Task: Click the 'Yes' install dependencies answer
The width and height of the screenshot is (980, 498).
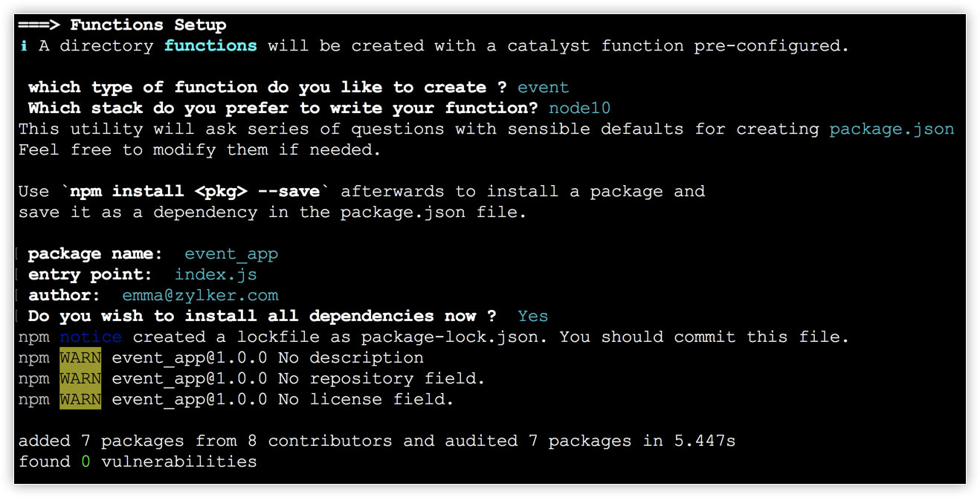Action: [x=532, y=317]
